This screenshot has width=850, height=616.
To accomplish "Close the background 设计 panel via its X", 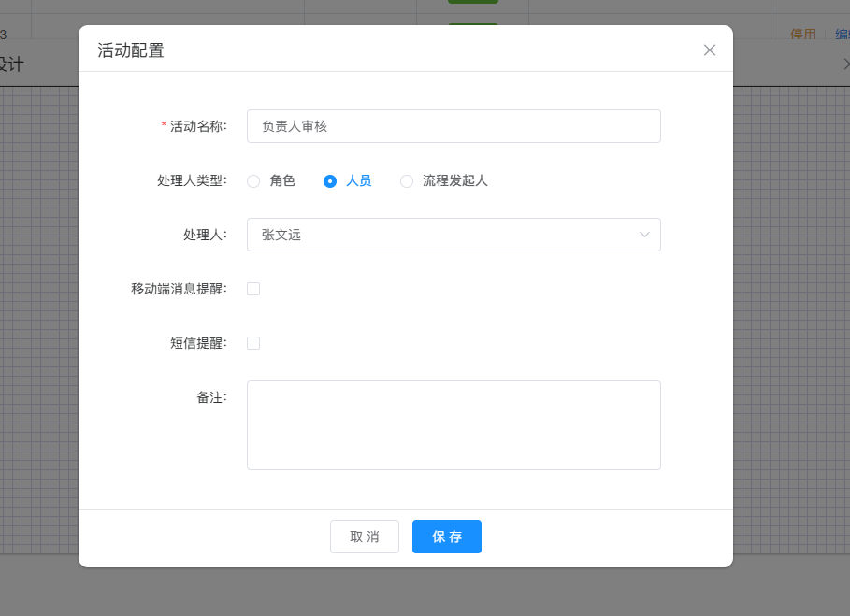I will [x=845, y=64].
